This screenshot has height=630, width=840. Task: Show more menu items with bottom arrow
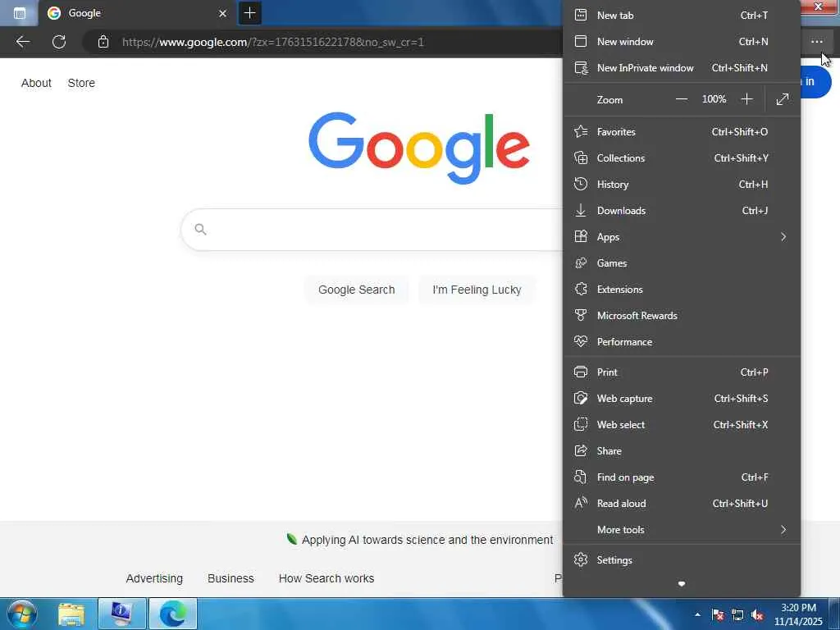coord(682,584)
